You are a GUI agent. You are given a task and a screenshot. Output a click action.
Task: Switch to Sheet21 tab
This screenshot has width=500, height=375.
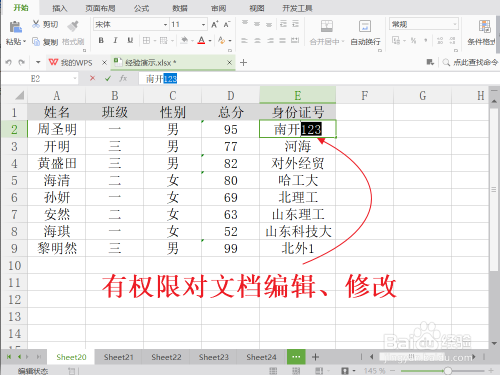(x=118, y=357)
